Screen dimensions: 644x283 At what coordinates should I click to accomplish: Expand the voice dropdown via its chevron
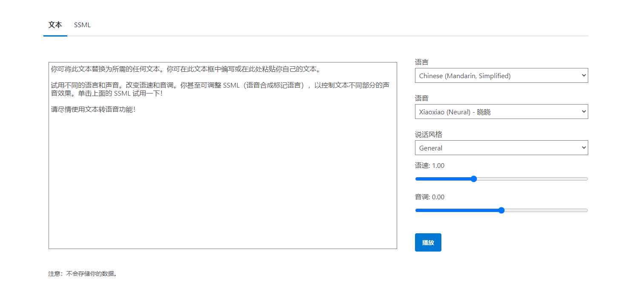point(583,111)
